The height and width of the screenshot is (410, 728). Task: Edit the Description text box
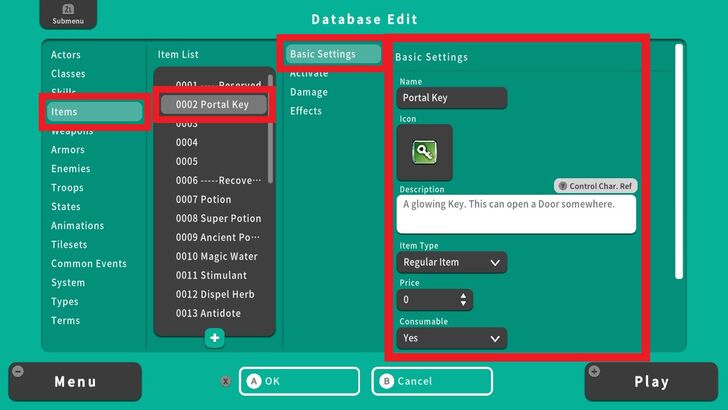[x=517, y=213]
